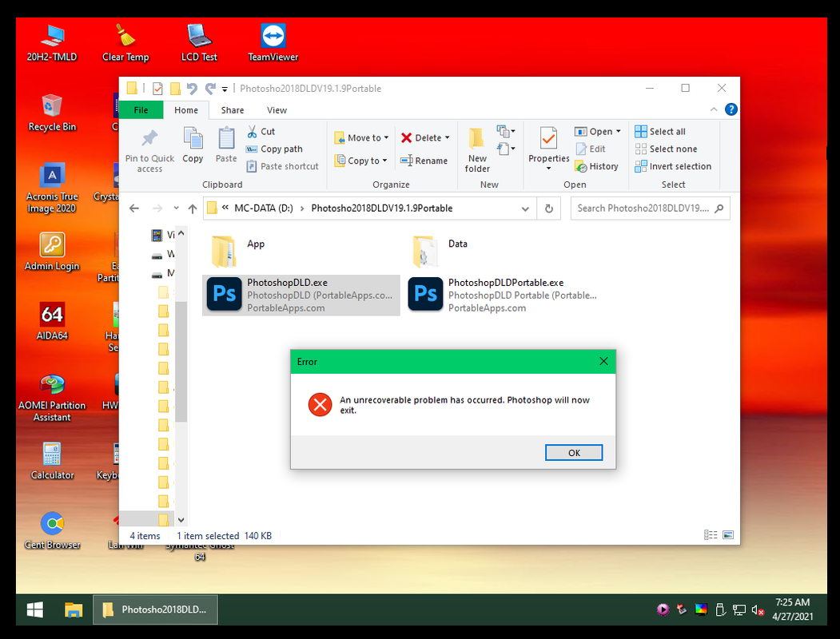Viewport: 840px width, 639px height.
Task: Expand the Open button arrow
Action: pyautogui.click(x=619, y=131)
